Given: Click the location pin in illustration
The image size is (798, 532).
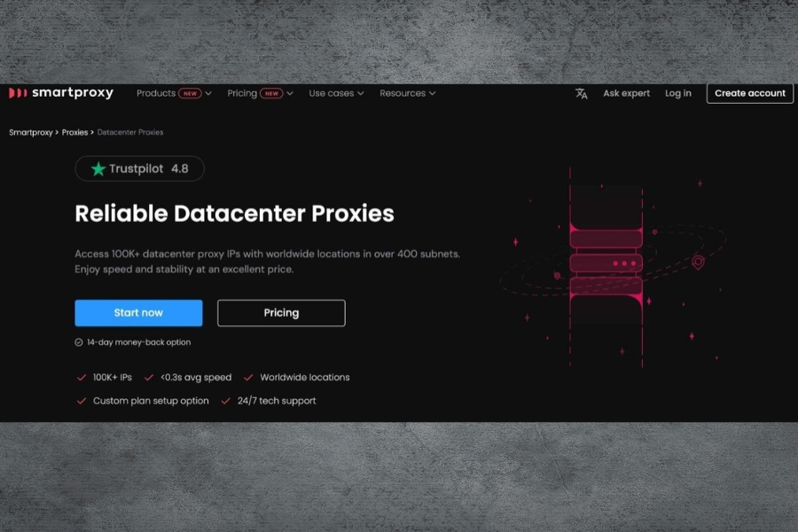Looking at the screenshot, I should pos(699,262).
